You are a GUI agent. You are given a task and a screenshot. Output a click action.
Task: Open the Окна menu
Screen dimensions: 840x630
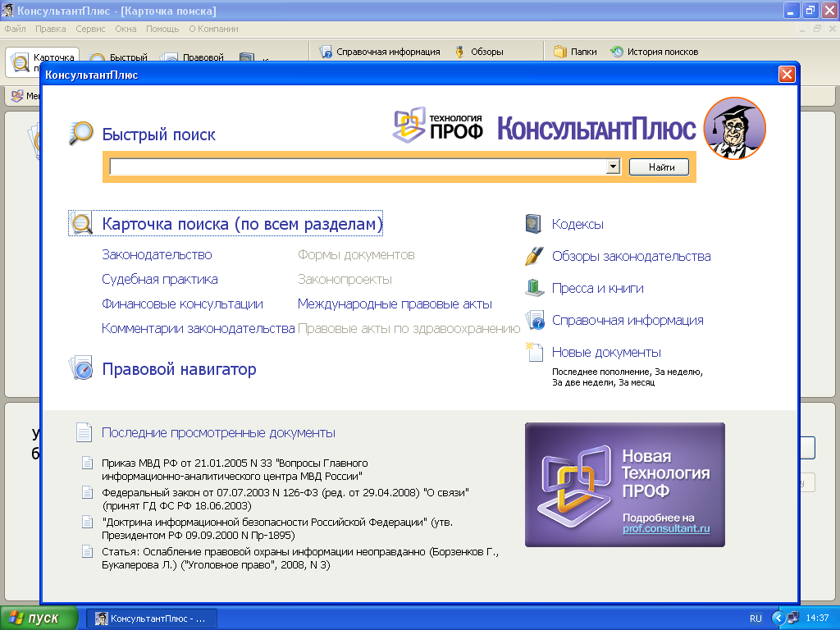click(x=126, y=29)
